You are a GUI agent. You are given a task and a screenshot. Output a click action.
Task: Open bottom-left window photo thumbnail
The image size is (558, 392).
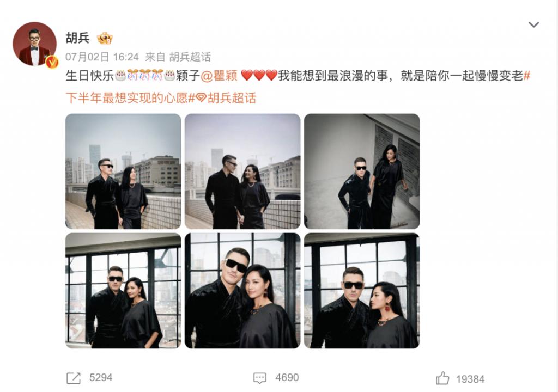coord(123,291)
